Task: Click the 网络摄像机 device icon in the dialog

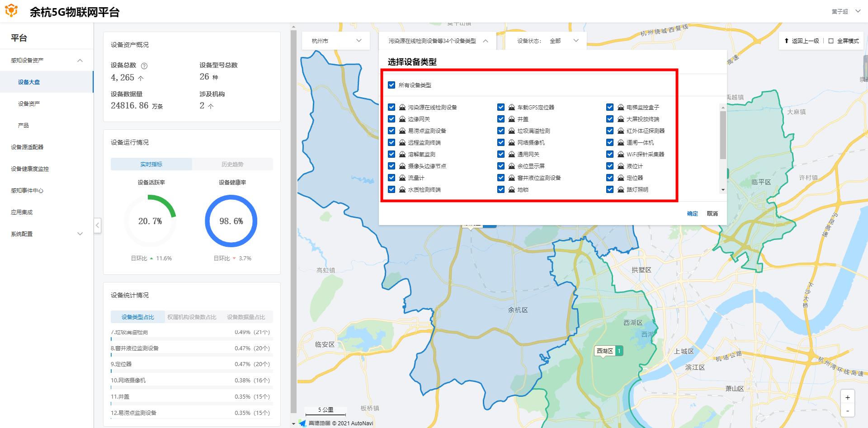Action: point(512,142)
